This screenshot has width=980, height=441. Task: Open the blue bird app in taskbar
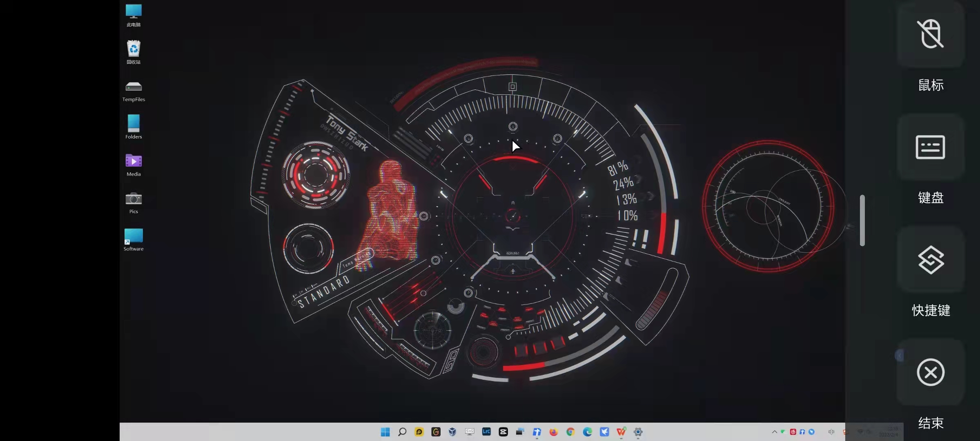[604, 432]
